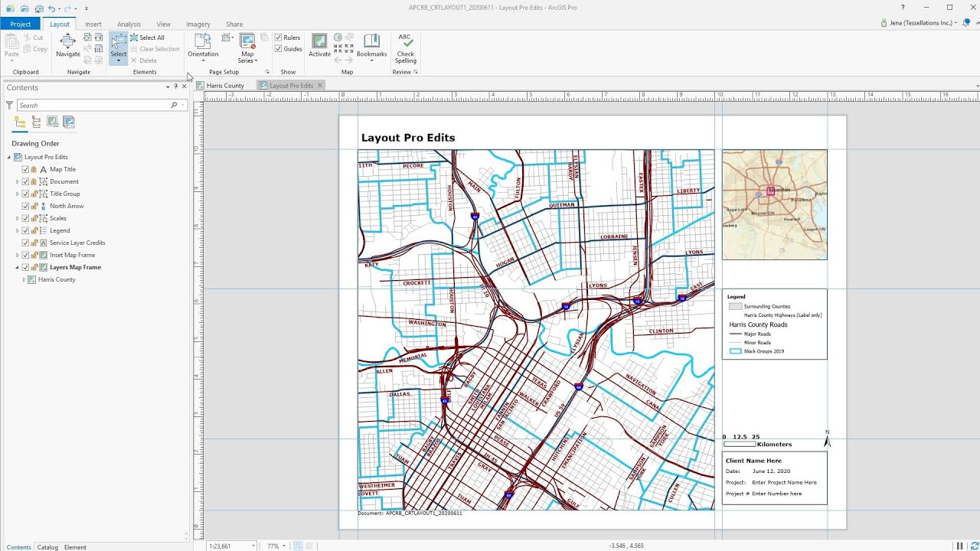Open the Share ribbon tab
The width and height of the screenshot is (980, 551).
(234, 24)
